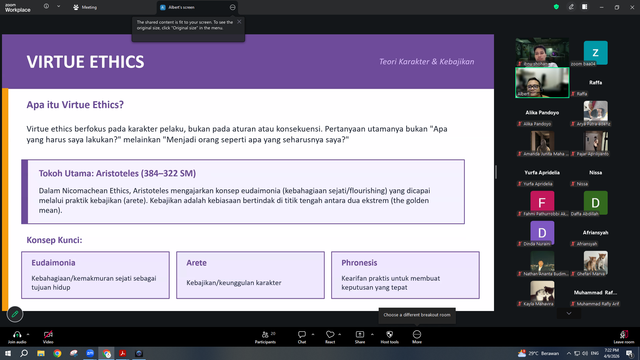640x360 pixels.
Task: Expand Share options arrow
Action: [x=372, y=334]
